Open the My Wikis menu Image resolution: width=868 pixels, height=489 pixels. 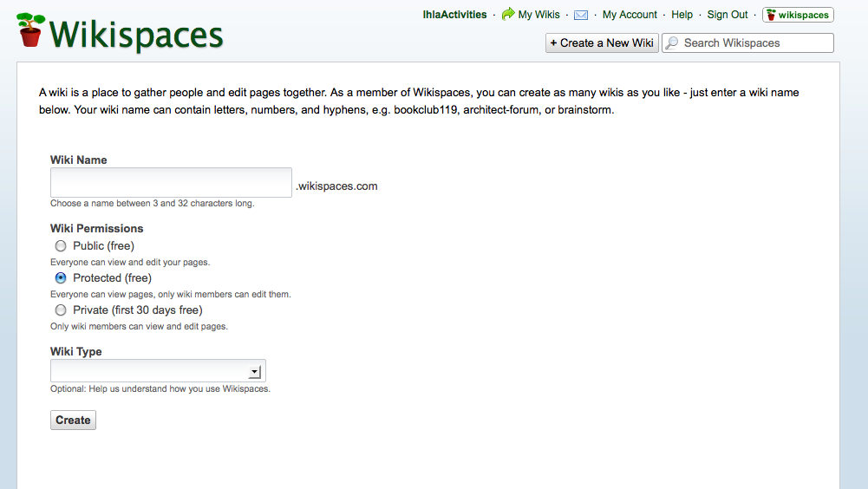tap(539, 15)
